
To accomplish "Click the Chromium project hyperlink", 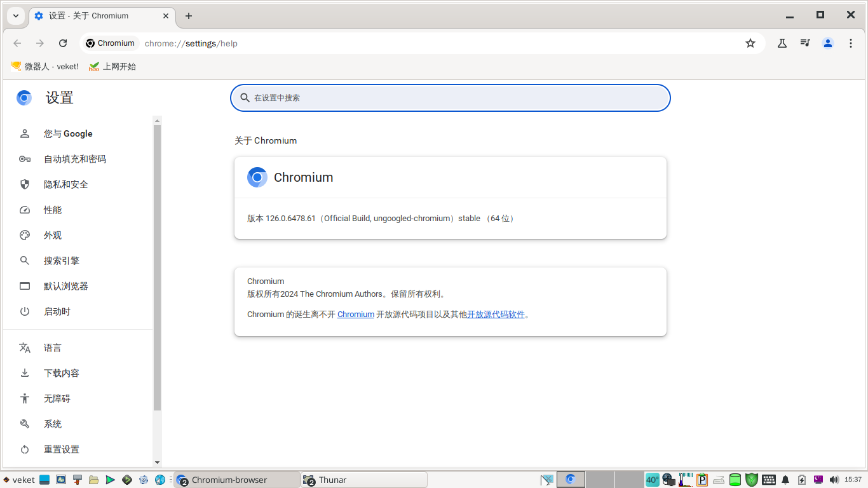I will click(x=356, y=314).
